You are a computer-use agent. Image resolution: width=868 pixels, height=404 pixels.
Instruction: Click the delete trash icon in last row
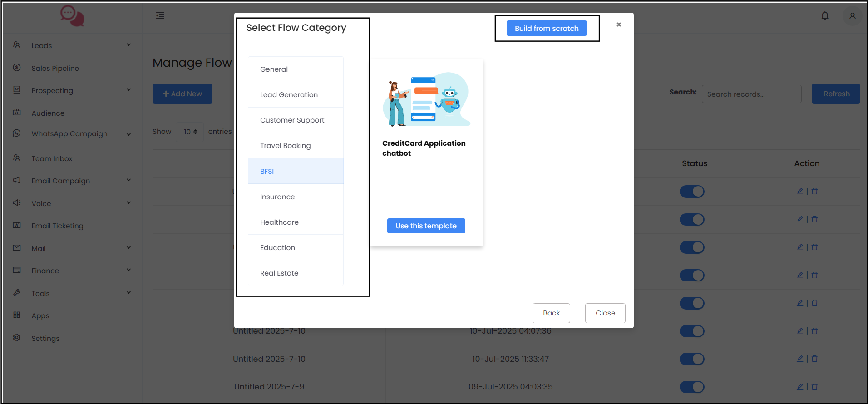[814, 387]
